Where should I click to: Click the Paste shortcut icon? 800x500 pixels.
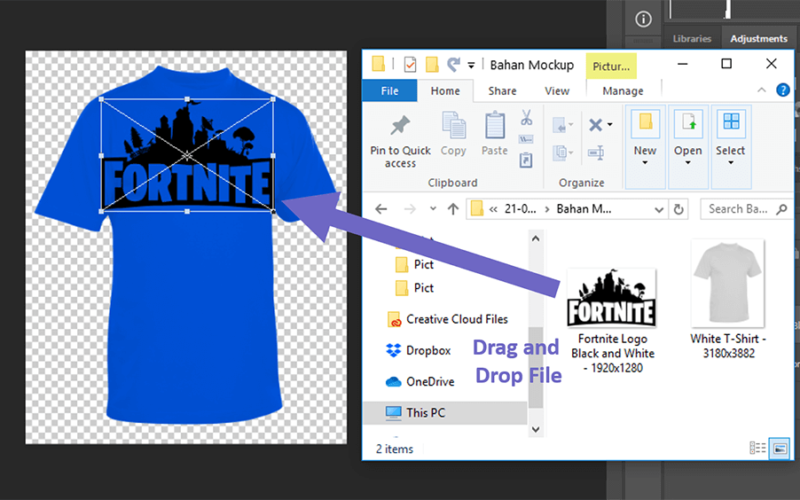point(526,160)
